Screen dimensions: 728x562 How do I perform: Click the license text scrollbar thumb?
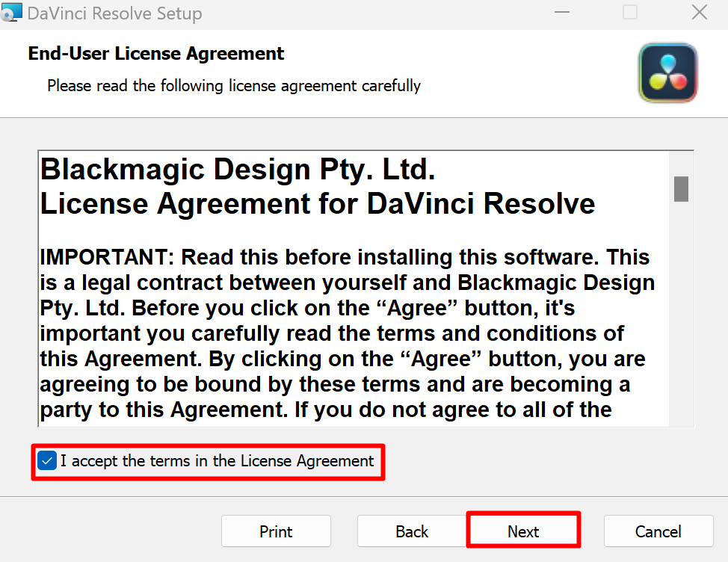point(681,189)
